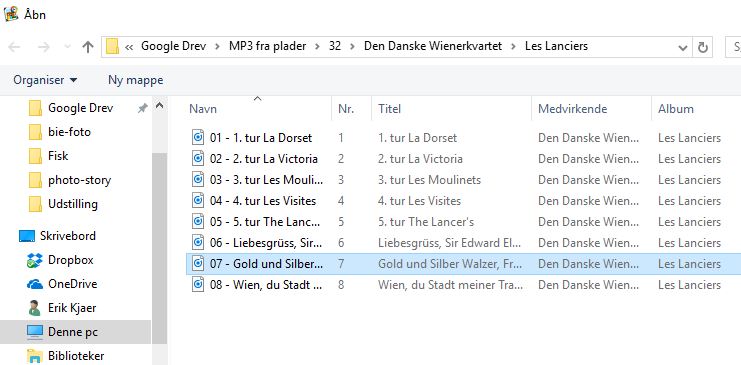Open photo-story folder in sidebar
This screenshot has height=365, width=741.
click(79, 180)
